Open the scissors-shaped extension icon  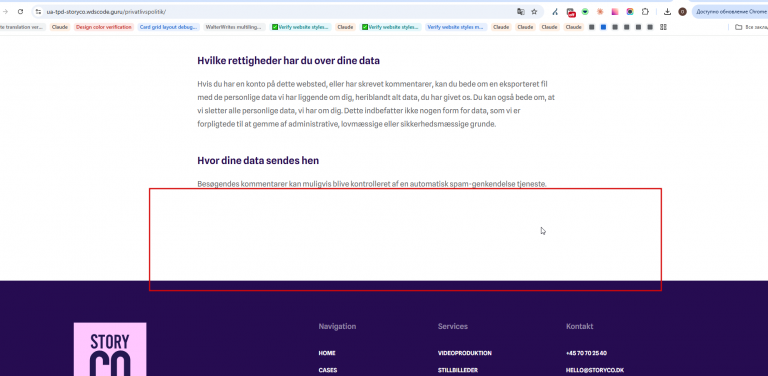click(x=555, y=12)
